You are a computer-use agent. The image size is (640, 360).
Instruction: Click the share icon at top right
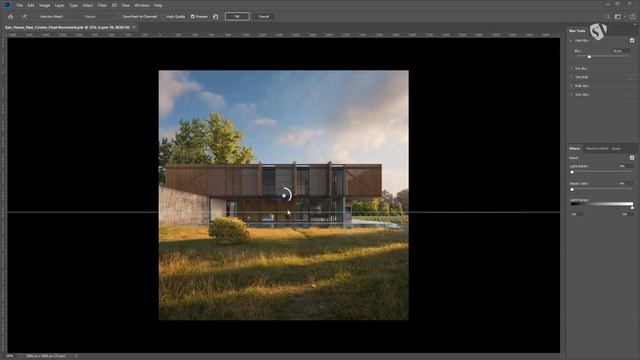point(633,17)
